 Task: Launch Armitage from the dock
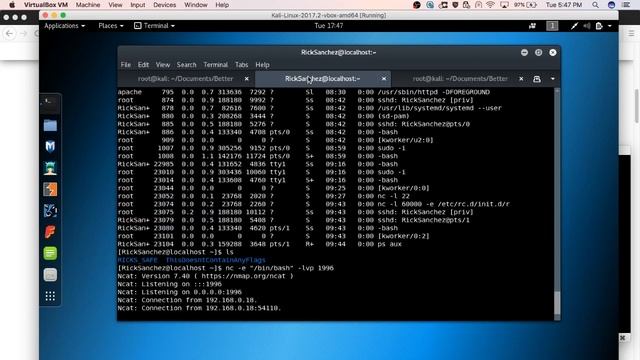pyautogui.click(x=50, y=168)
